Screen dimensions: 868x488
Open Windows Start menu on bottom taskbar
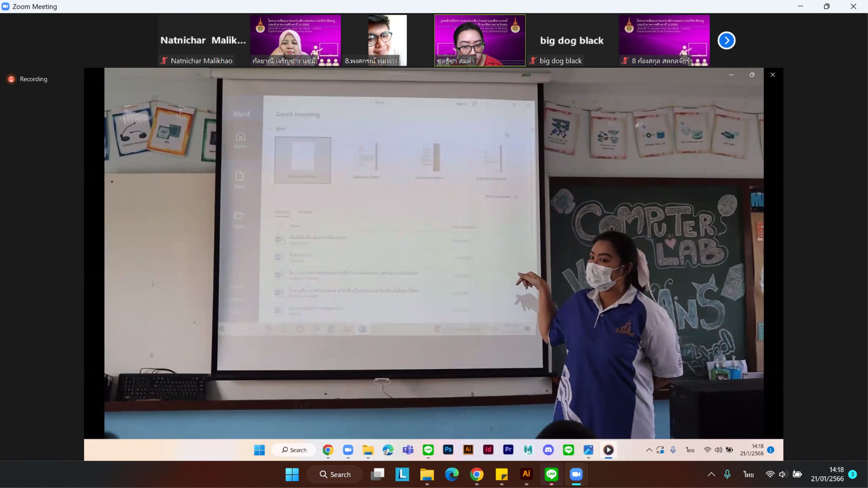[292, 474]
